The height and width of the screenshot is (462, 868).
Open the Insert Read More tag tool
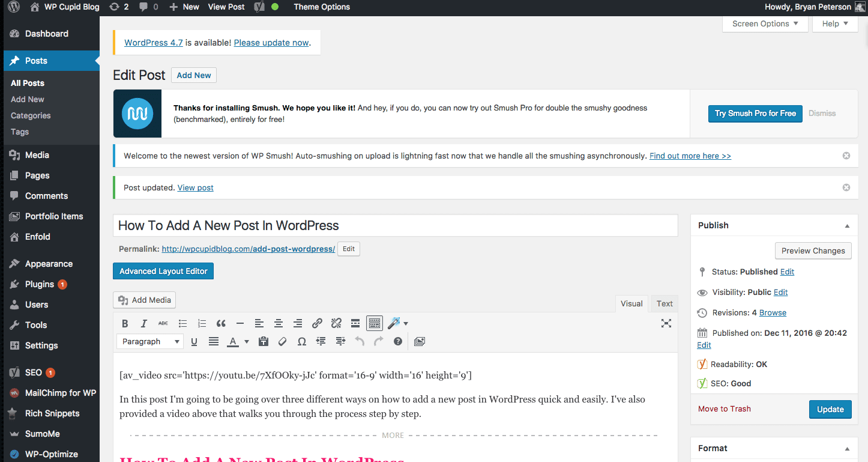355,323
